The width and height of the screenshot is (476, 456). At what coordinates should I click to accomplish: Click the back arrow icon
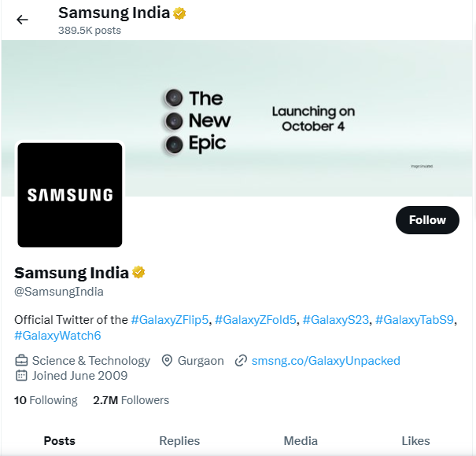click(22, 20)
